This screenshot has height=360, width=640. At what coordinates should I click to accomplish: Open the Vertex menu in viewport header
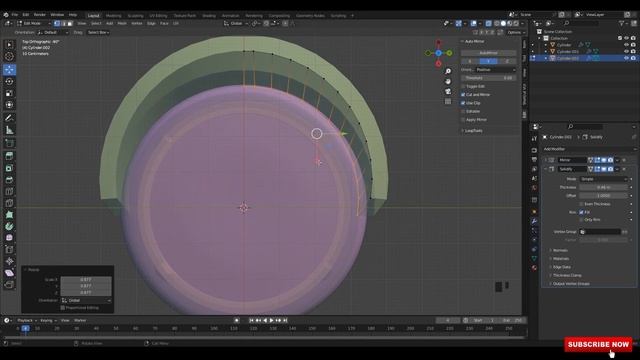pos(137,23)
